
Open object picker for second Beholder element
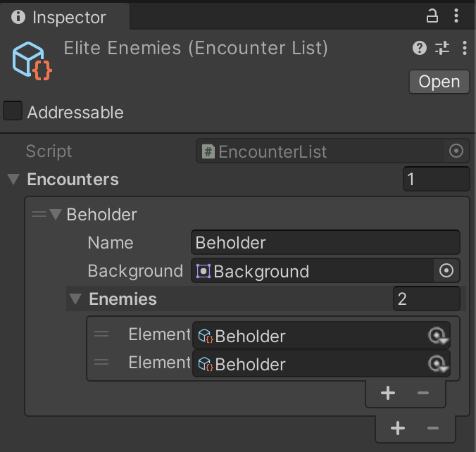point(437,363)
